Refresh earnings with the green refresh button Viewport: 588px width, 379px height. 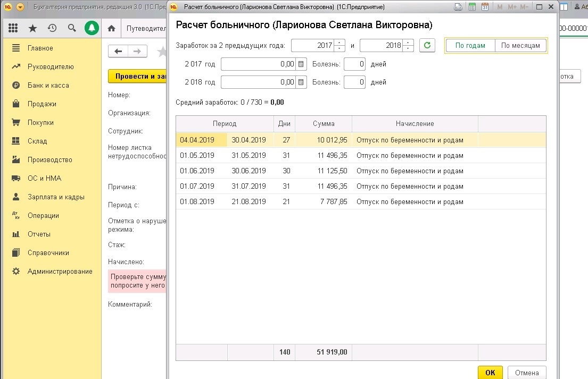(x=426, y=45)
